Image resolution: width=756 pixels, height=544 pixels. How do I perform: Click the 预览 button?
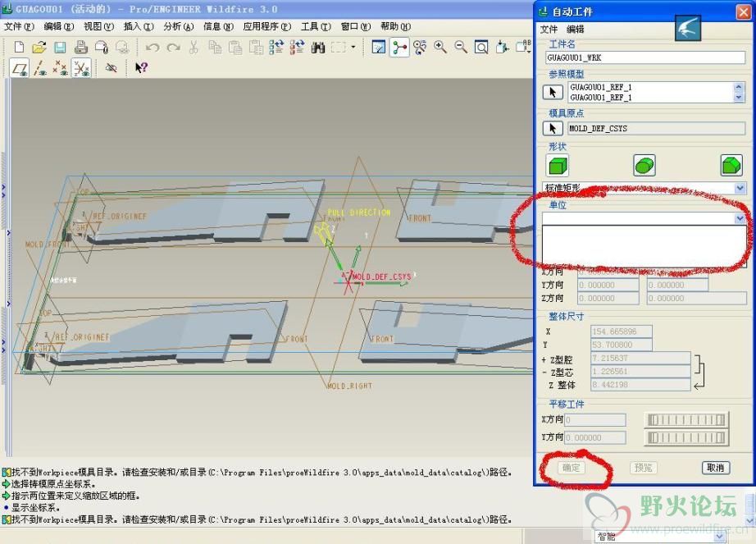[x=643, y=468]
